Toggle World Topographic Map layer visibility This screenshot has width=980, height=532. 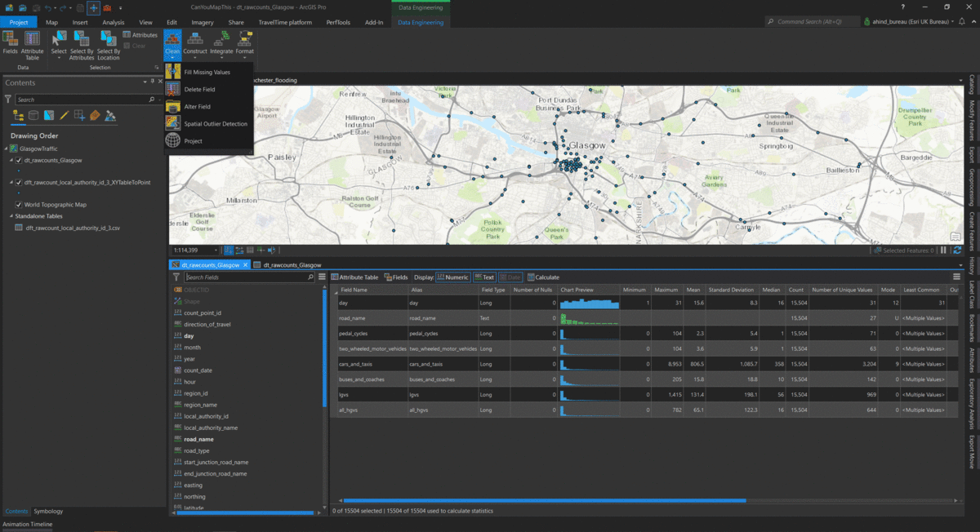tap(19, 204)
